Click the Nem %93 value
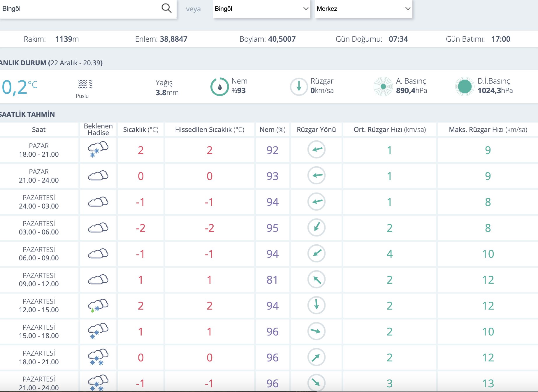Image resolution: width=538 pixels, height=392 pixels. click(x=239, y=91)
